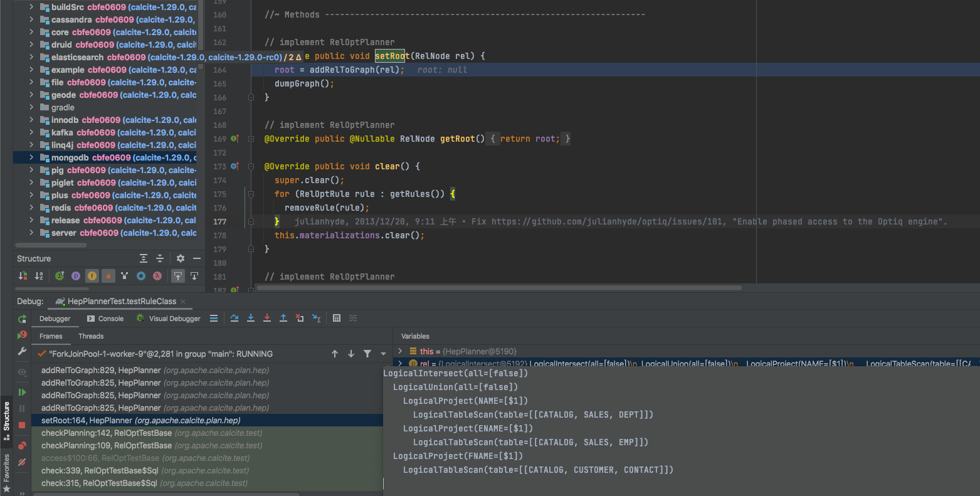Click Step Into icon
Viewport: 980px width, 496px height.
[x=251, y=319]
